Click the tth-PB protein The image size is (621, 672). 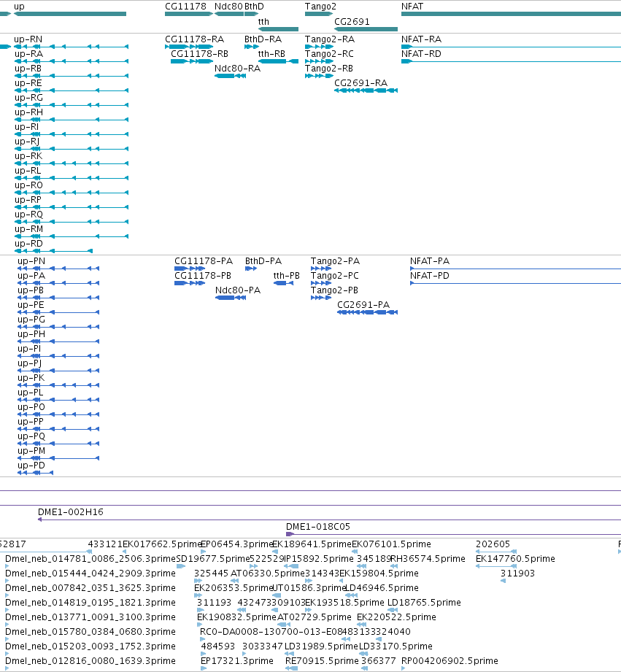(283, 283)
